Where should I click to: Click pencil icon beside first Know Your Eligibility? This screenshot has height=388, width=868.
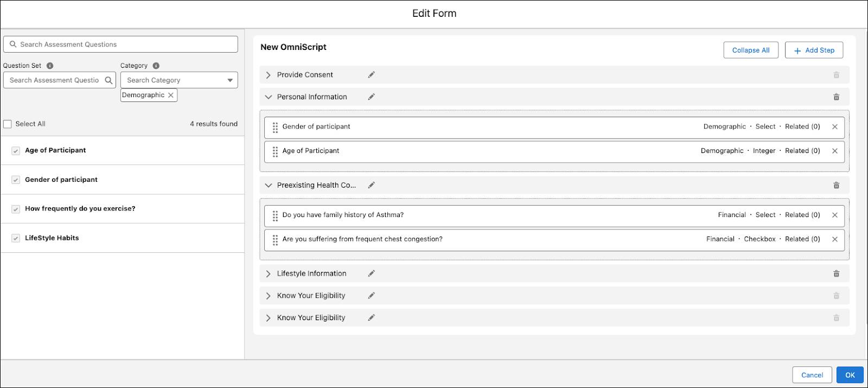pos(372,296)
